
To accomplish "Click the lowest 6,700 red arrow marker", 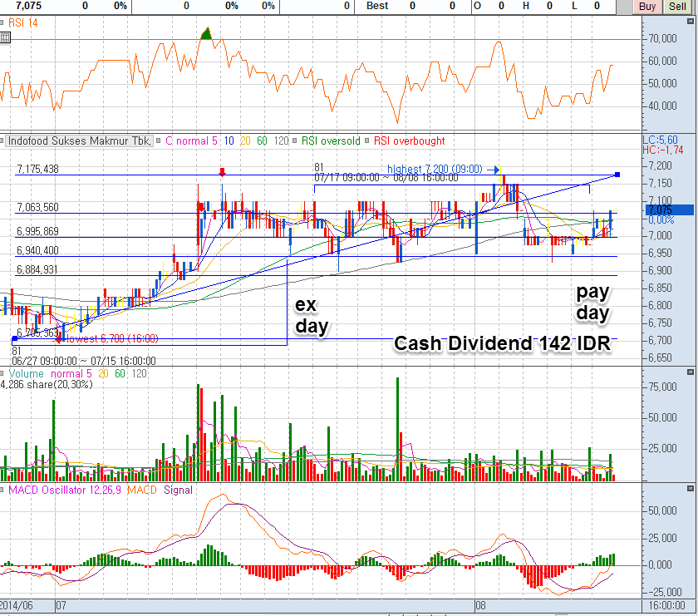I will click(57, 339).
